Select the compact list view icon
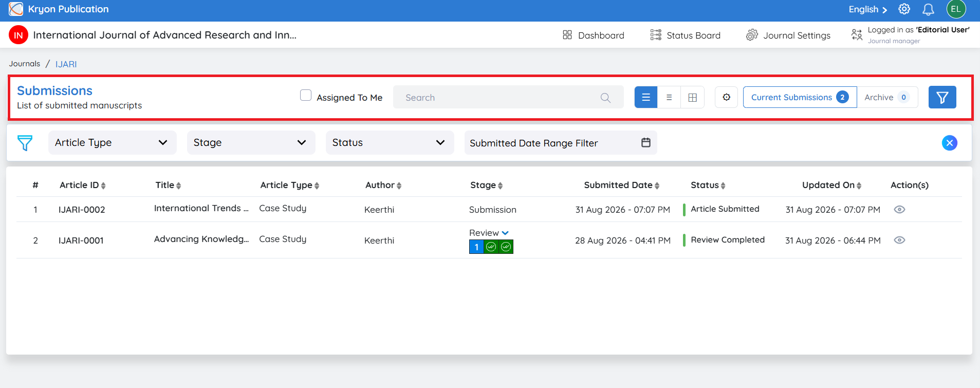980x388 pixels. coord(669,97)
